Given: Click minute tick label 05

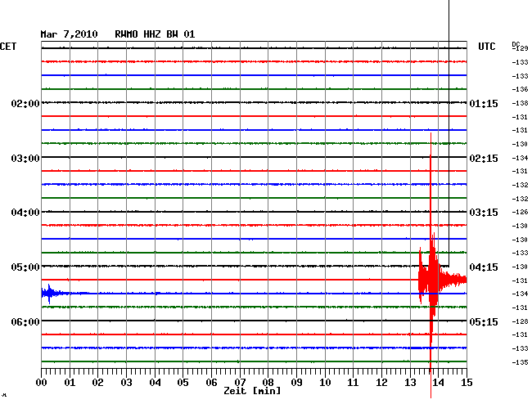Looking at the screenshot, I should 183,382.
